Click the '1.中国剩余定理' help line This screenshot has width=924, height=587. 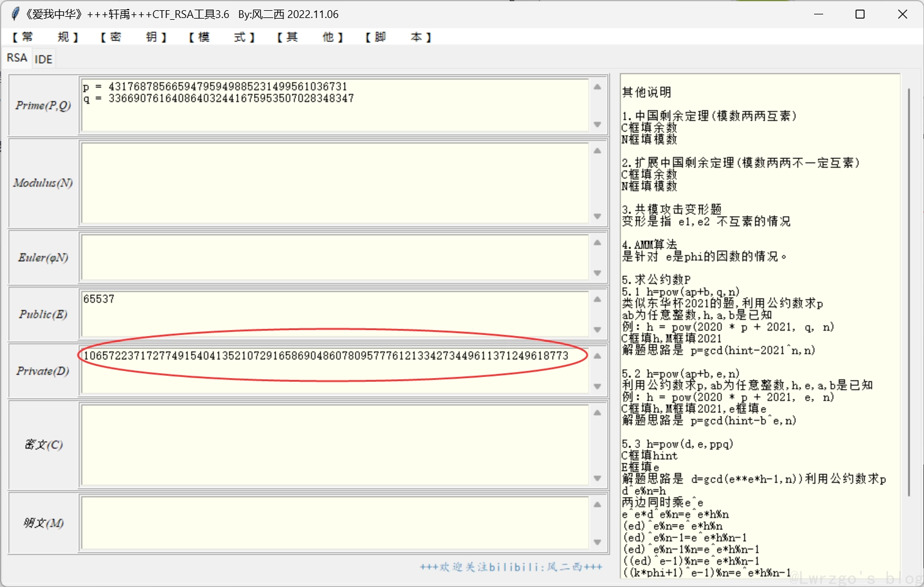pyautogui.click(x=709, y=116)
